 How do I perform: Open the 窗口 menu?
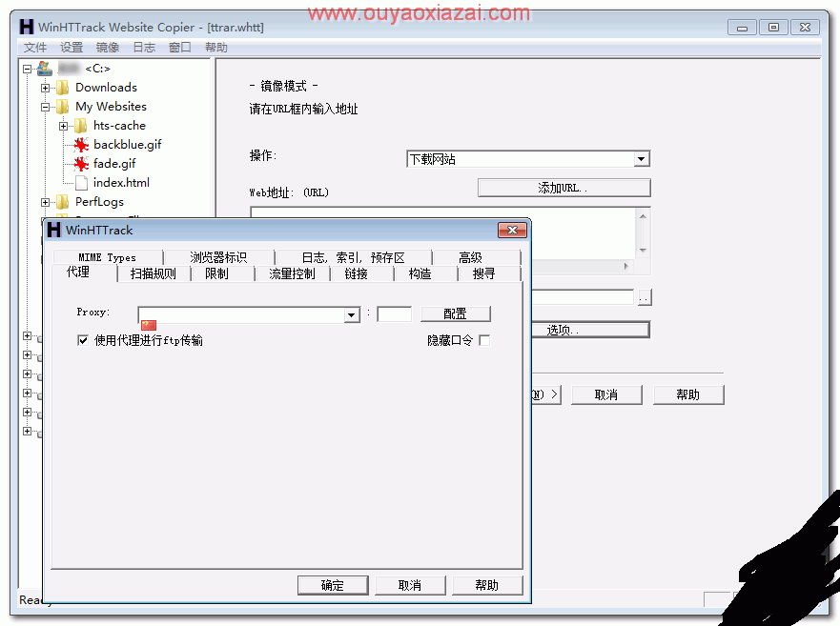coord(180,48)
